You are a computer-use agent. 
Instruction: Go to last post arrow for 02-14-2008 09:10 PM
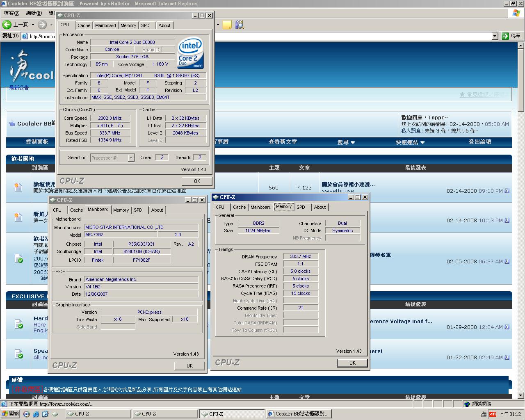(x=507, y=191)
